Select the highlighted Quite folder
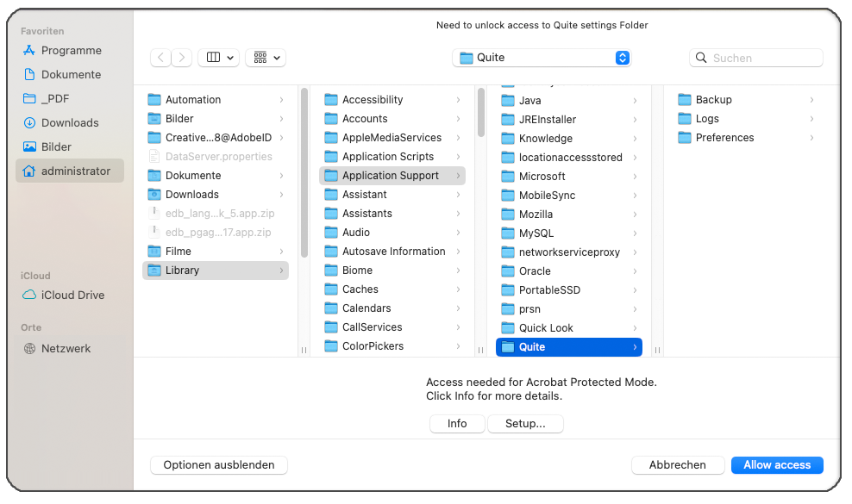The image size is (852, 504). point(569,347)
